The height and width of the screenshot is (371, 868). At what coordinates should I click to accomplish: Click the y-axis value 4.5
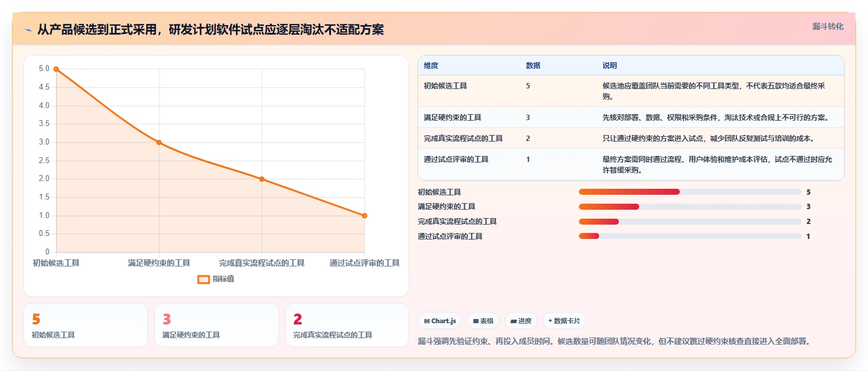tap(44, 87)
